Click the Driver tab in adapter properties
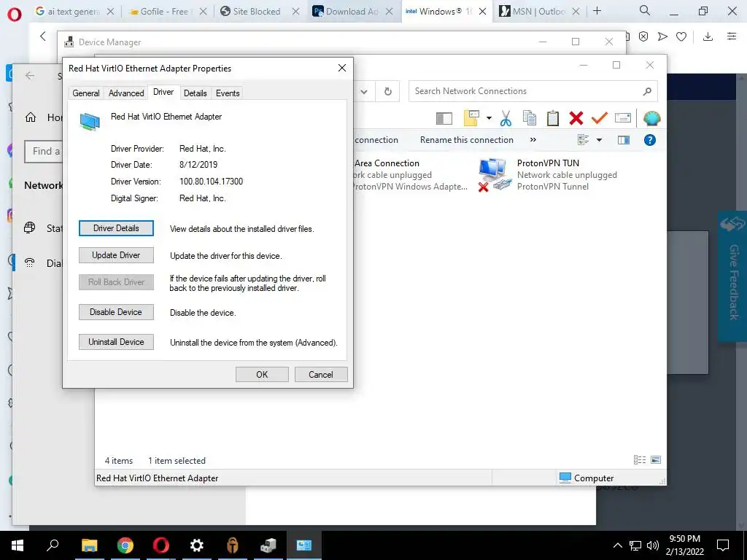The width and height of the screenshot is (747, 560). [163, 92]
